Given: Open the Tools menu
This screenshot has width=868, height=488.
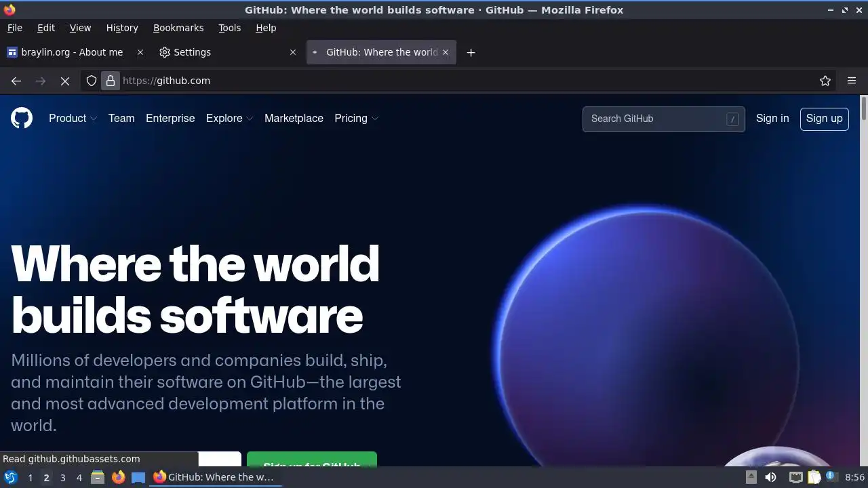Looking at the screenshot, I should click(229, 28).
